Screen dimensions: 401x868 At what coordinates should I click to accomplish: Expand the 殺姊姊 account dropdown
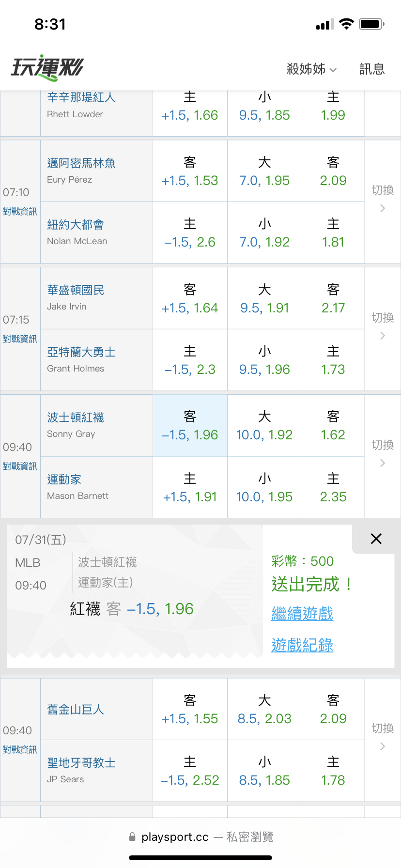(311, 69)
